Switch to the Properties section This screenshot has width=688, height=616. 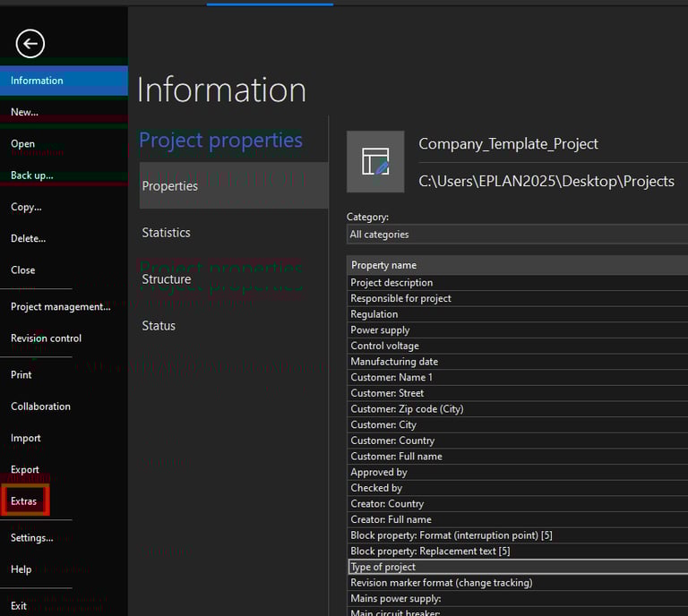coord(234,186)
